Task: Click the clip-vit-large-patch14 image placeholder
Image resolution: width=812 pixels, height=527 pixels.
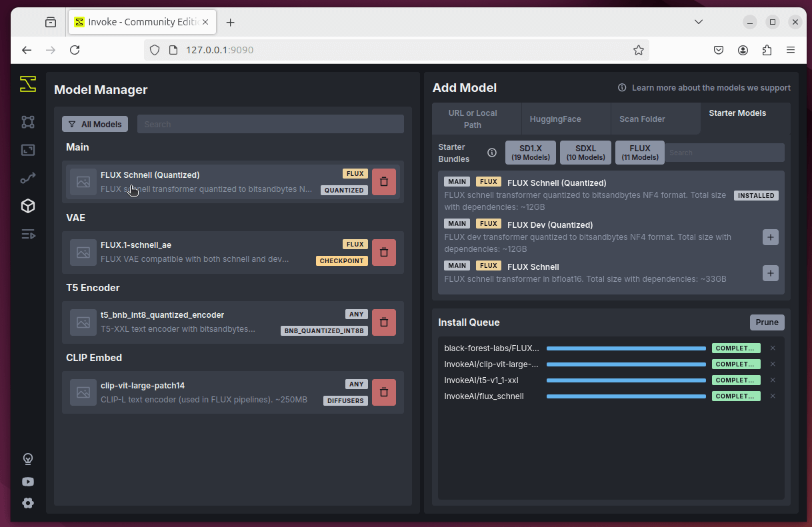Action: click(x=83, y=392)
